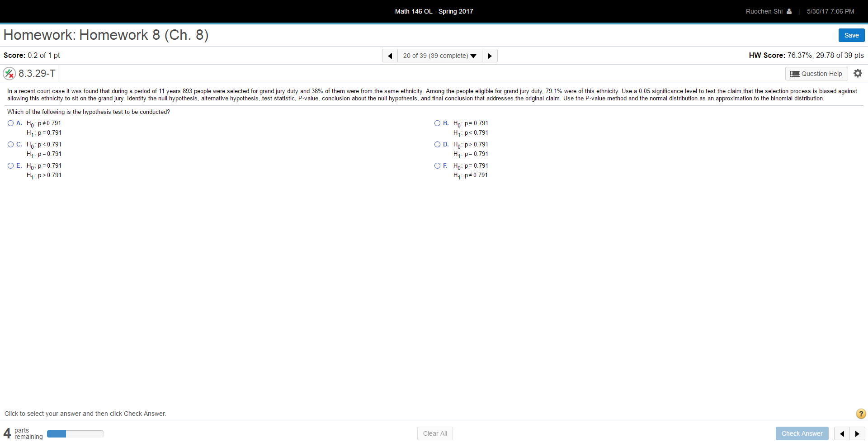This screenshot has width=868, height=447.
Task: Select answer choice C
Action: [10, 144]
